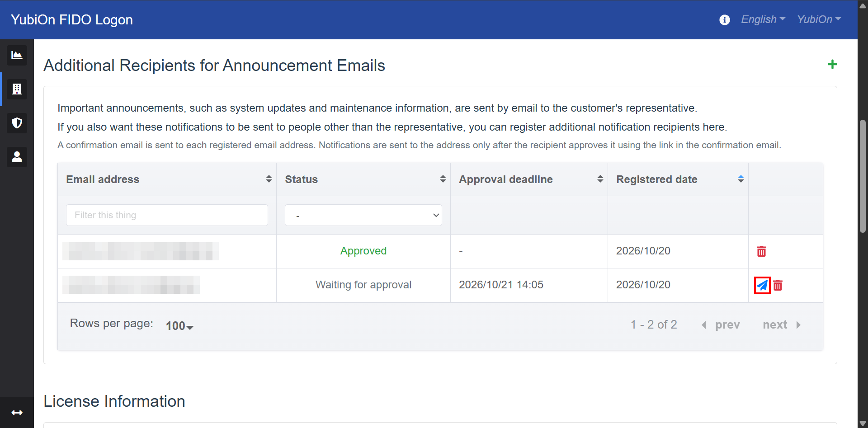Delete the Waiting for approval recipient
The image size is (868, 428).
point(778,285)
